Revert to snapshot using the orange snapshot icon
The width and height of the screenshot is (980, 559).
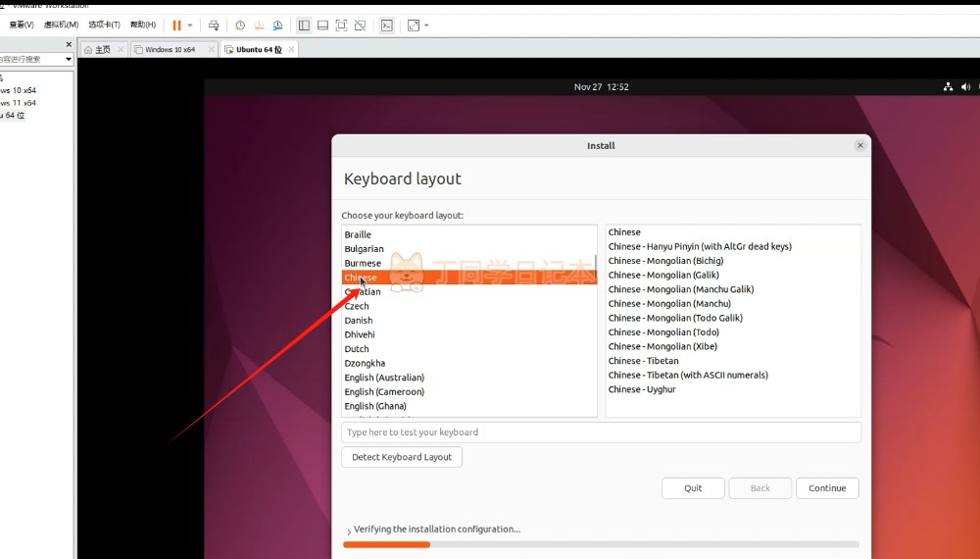coord(259,25)
